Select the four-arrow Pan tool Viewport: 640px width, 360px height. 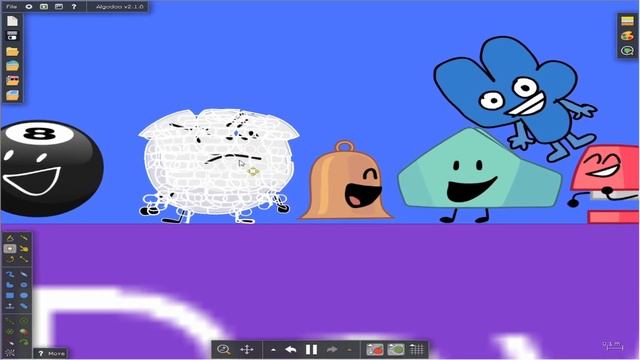247,349
